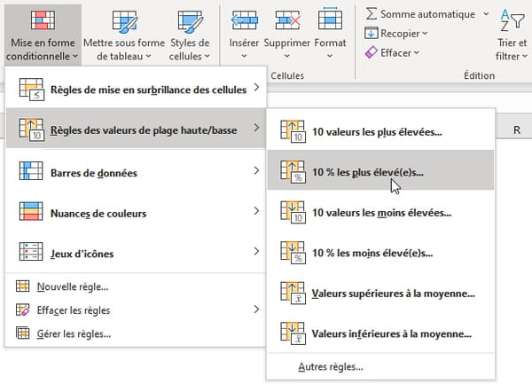532x392 pixels.
Task: Open the Effacer les règles menu entry
Action: point(136,310)
